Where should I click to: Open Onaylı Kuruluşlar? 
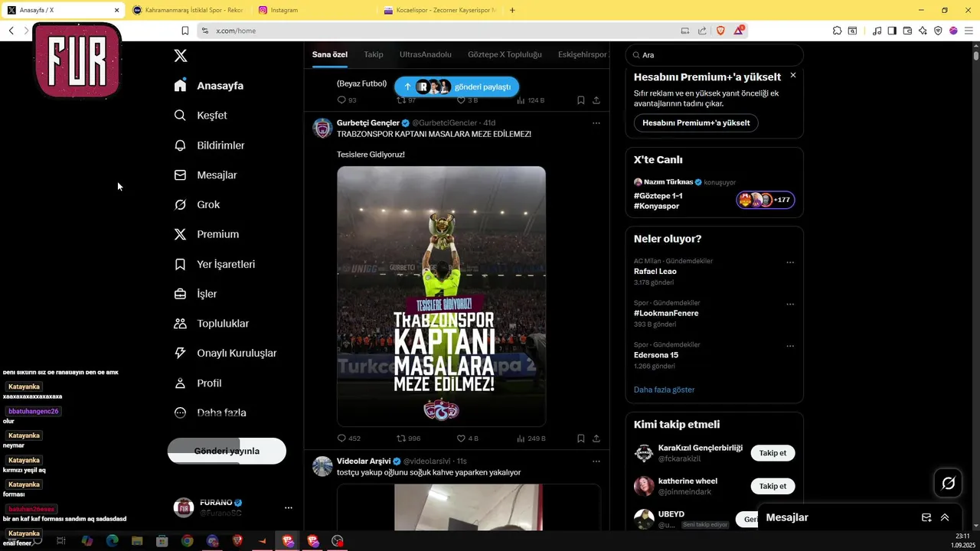point(225,354)
